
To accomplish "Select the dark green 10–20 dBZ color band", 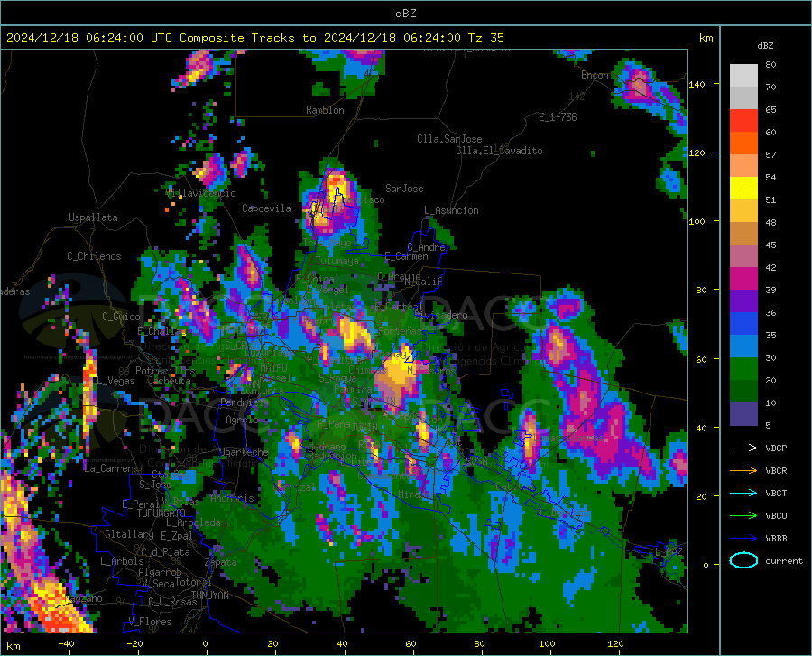I will pos(743,392).
